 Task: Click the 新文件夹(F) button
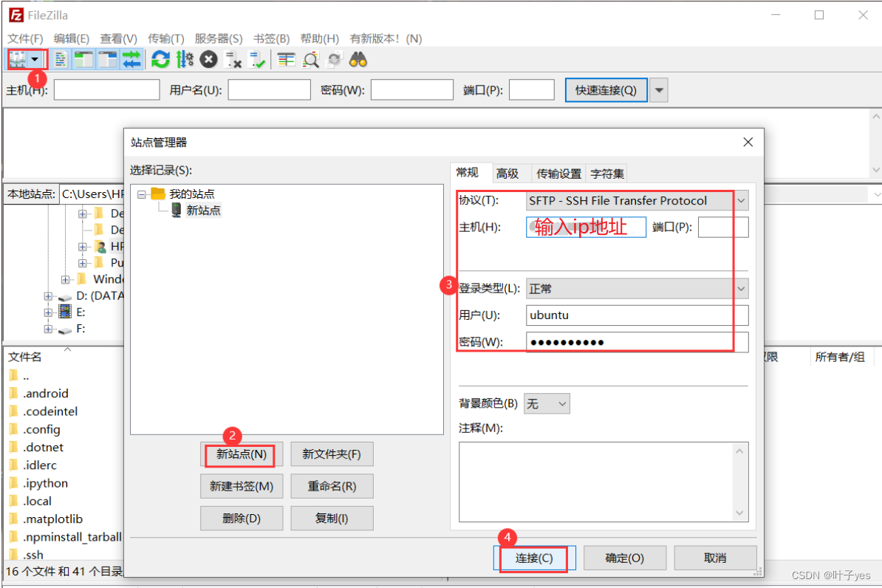click(332, 454)
